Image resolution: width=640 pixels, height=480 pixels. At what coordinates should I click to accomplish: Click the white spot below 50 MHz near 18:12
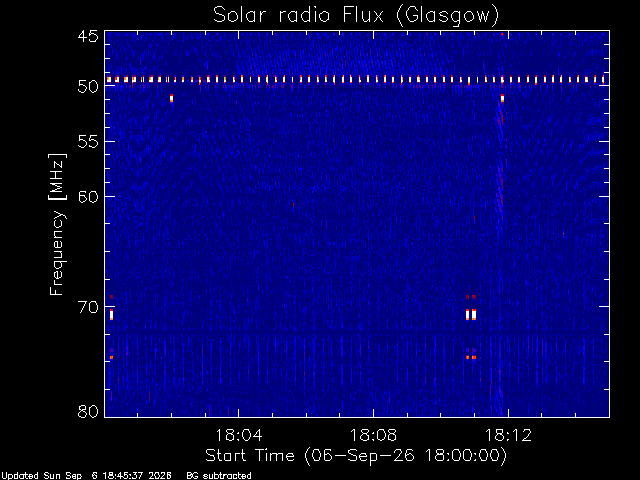(x=502, y=98)
